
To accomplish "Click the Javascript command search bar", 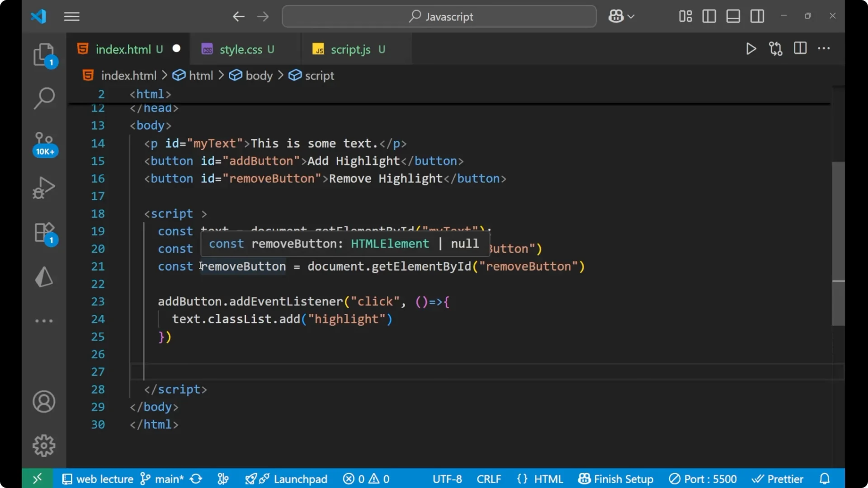I will [x=439, y=16].
